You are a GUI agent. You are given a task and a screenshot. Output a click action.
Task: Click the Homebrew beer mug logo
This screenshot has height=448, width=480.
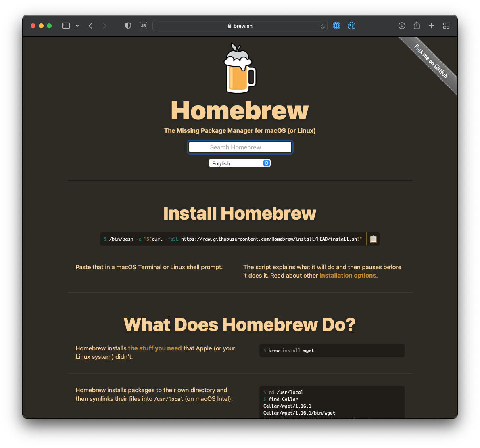tap(240, 69)
